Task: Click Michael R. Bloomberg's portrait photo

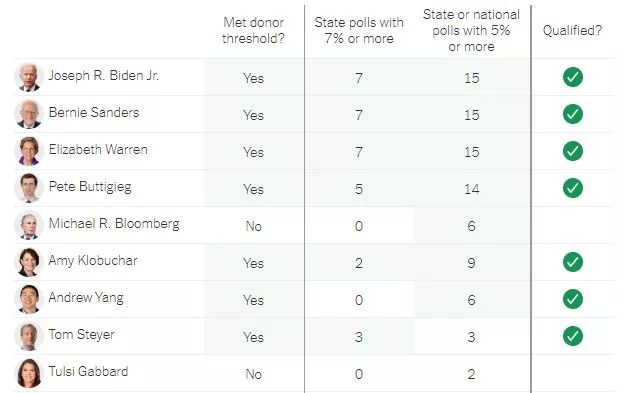Action: [x=29, y=226]
